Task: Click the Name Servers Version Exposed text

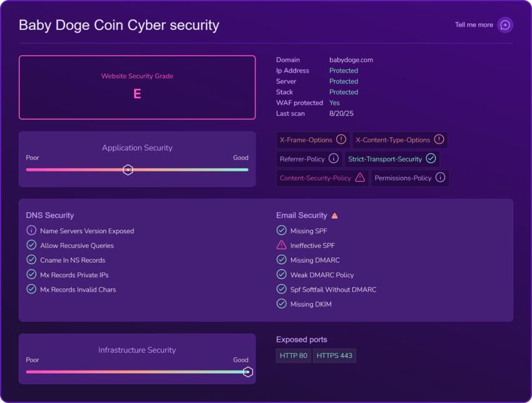Action: (x=87, y=231)
